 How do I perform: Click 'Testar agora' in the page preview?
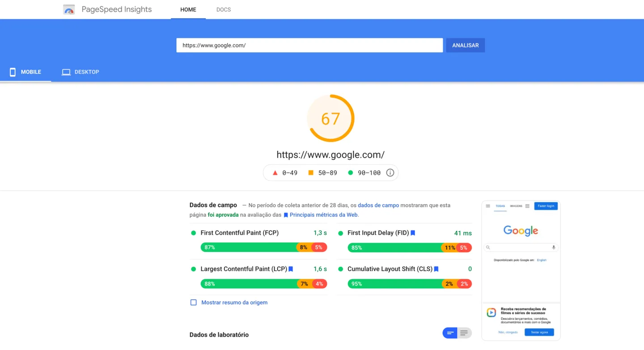pos(539,332)
